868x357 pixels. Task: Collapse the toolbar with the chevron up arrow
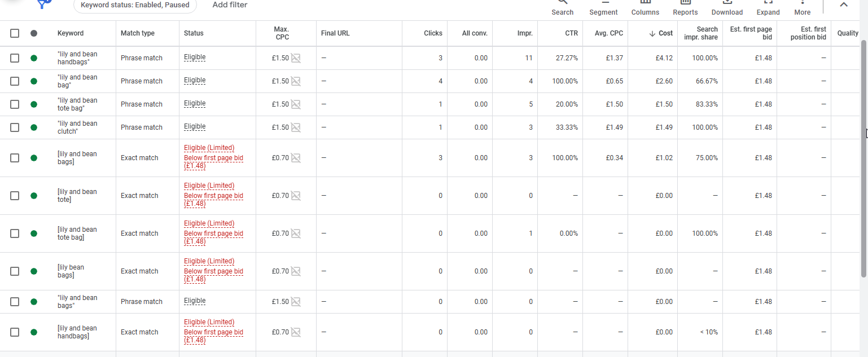tap(843, 5)
